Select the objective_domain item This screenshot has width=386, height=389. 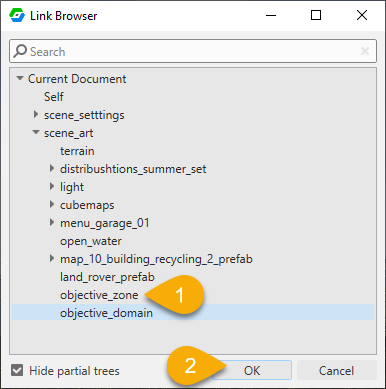tap(193, 313)
